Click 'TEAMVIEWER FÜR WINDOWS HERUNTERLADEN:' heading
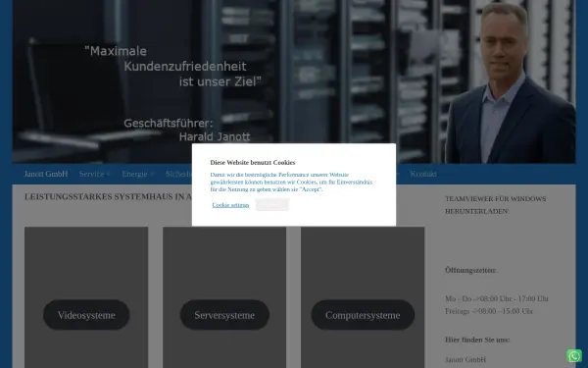 click(x=495, y=205)
